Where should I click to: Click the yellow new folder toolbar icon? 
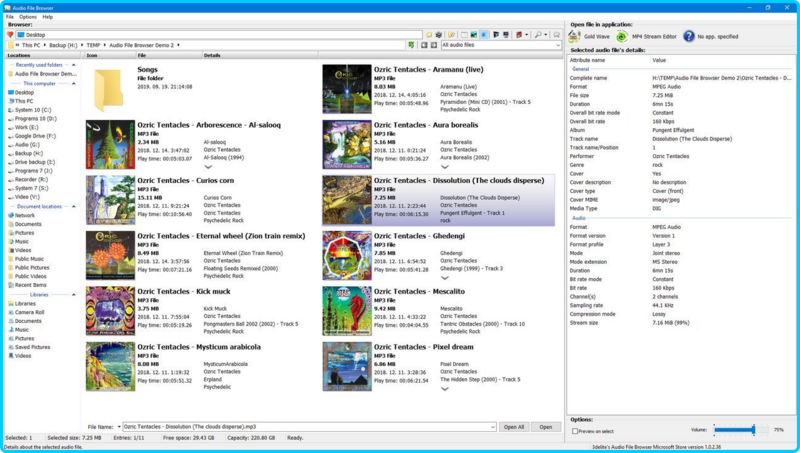coord(429,35)
